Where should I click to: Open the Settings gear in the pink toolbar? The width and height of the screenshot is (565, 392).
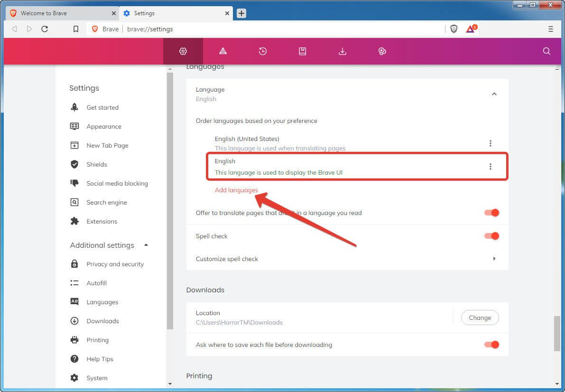pos(183,51)
